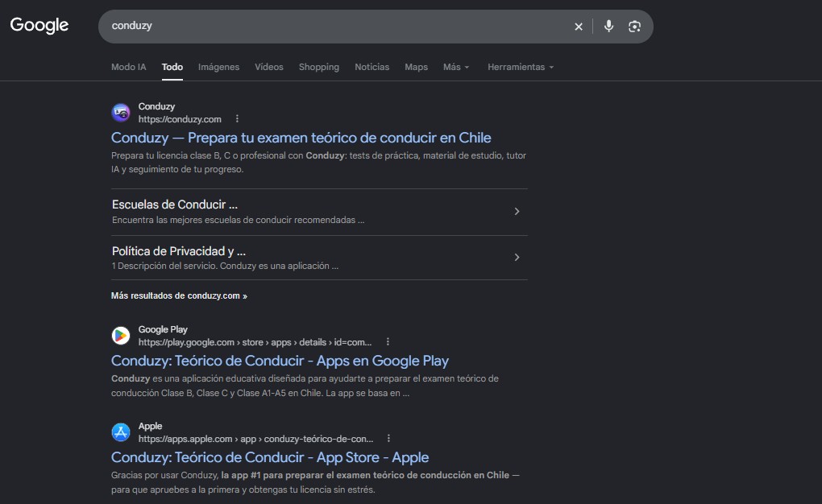Expand the Política de Privacidad chevron

coord(517,258)
